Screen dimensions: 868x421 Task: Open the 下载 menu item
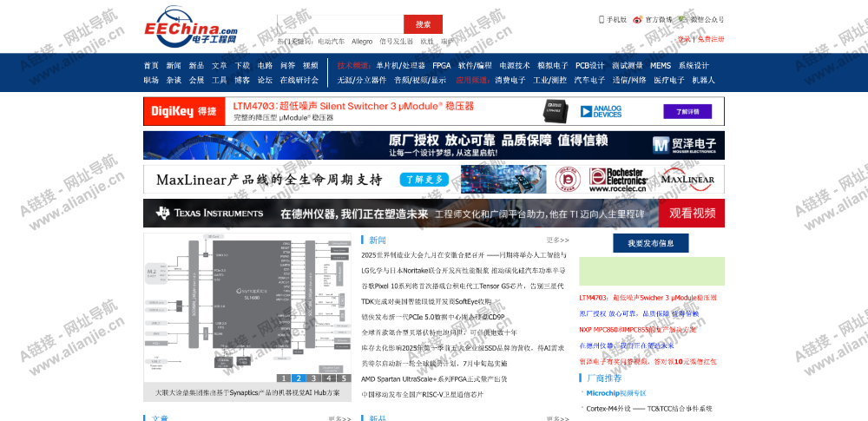pos(242,65)
